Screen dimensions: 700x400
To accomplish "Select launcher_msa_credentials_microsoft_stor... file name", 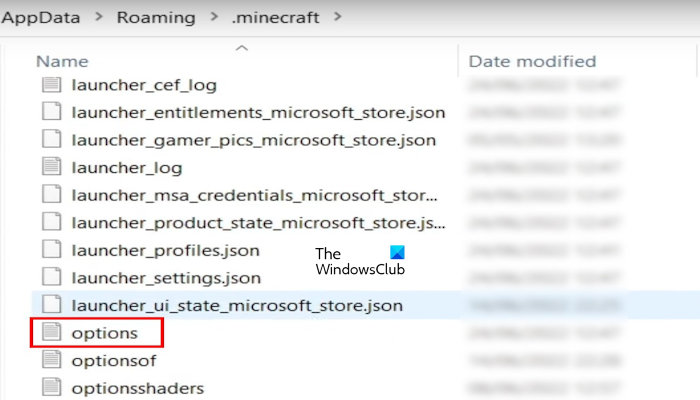I will (254, 195).
